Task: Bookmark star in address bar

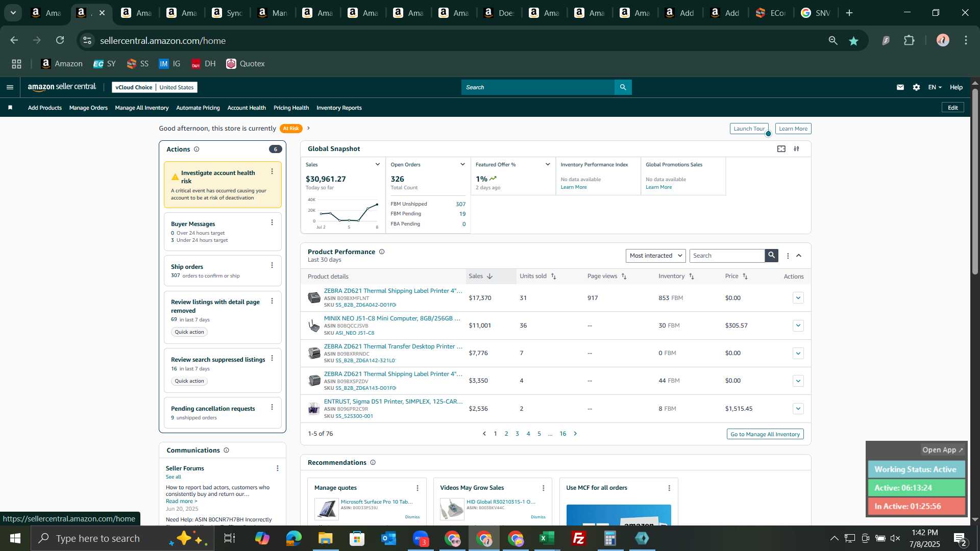Action: pos(853,41)
